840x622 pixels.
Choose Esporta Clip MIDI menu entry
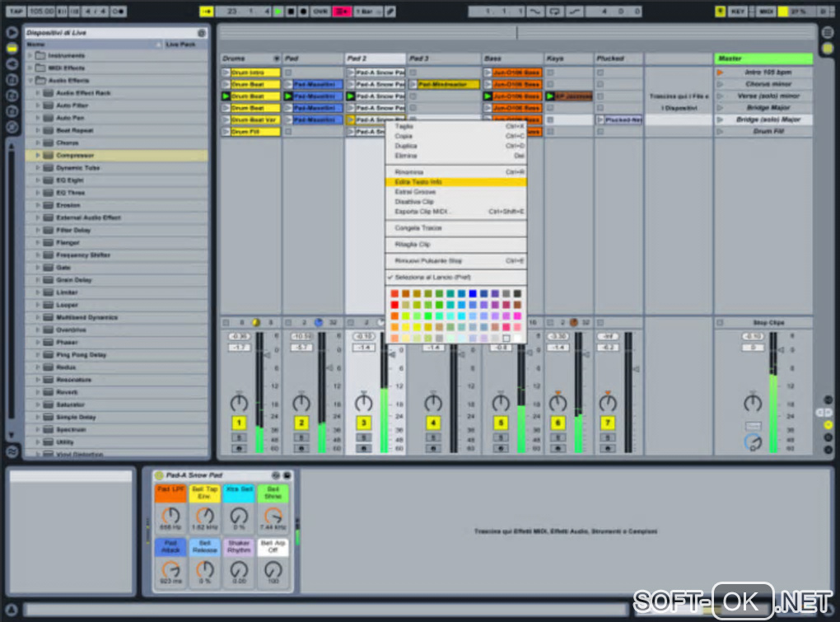(456, 212)
